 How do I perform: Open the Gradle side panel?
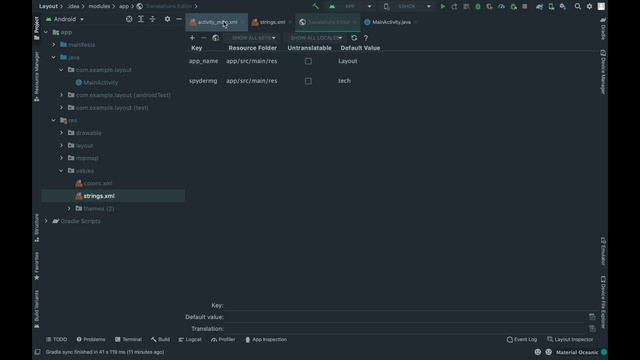pos(603,29)
